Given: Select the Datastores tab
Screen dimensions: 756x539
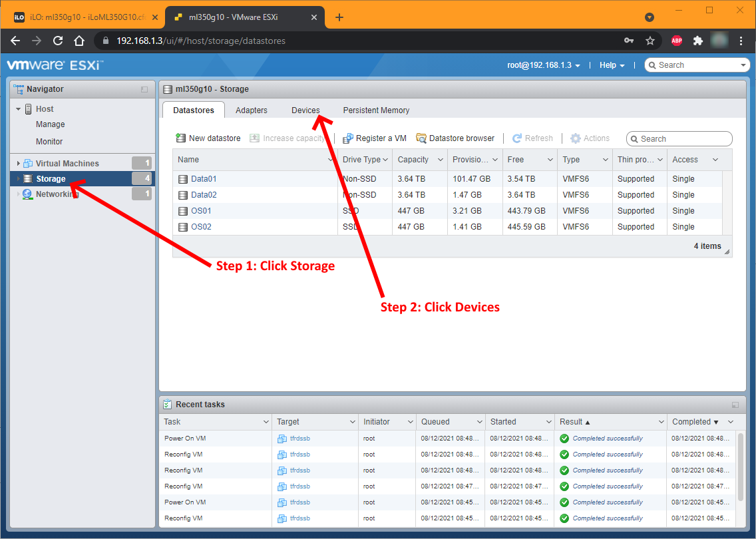Looking at the screenshot, I should 194,110.
